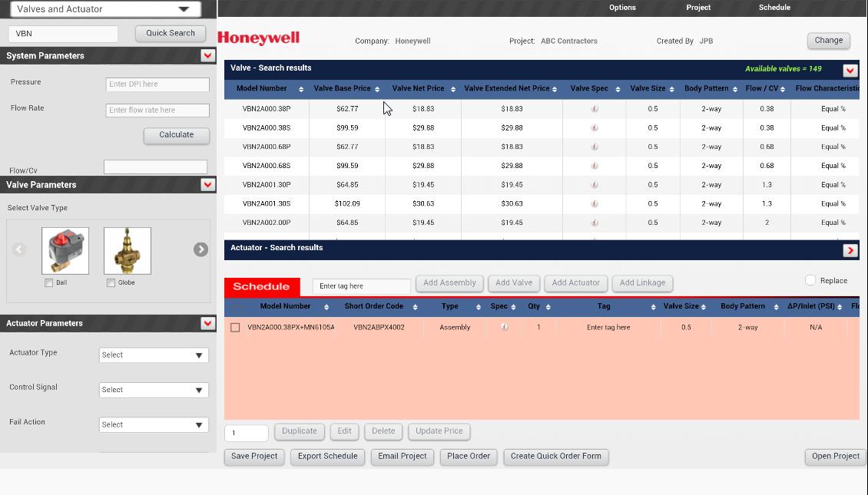
Task: Click spec icon in schedule assembly row
Action: click(x=504, y=327)
